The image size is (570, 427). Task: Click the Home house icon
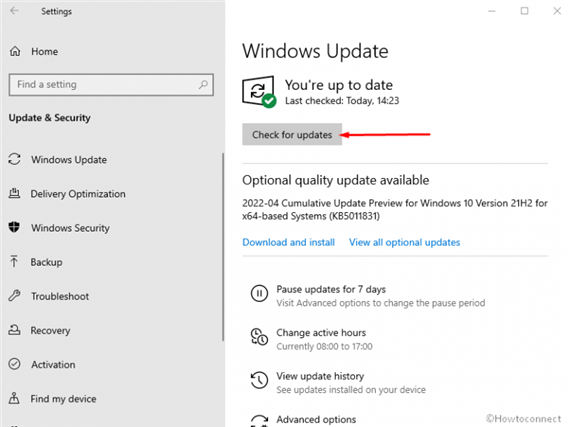pyautogui.click(x=15, y=51)
